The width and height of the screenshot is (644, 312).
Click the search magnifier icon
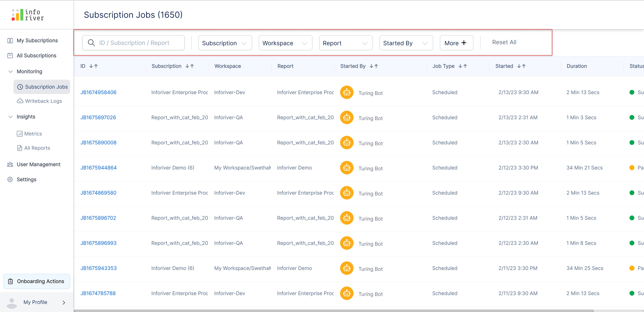click(x=91, y=43)
